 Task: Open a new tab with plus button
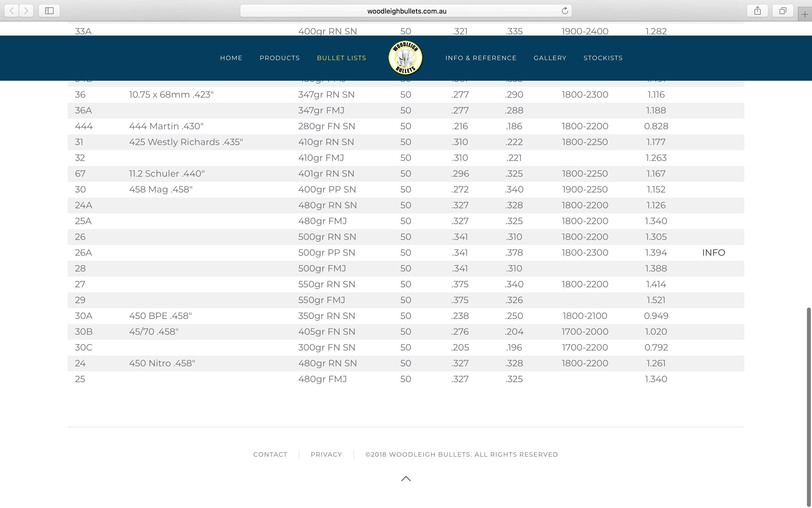click(805, 14)
